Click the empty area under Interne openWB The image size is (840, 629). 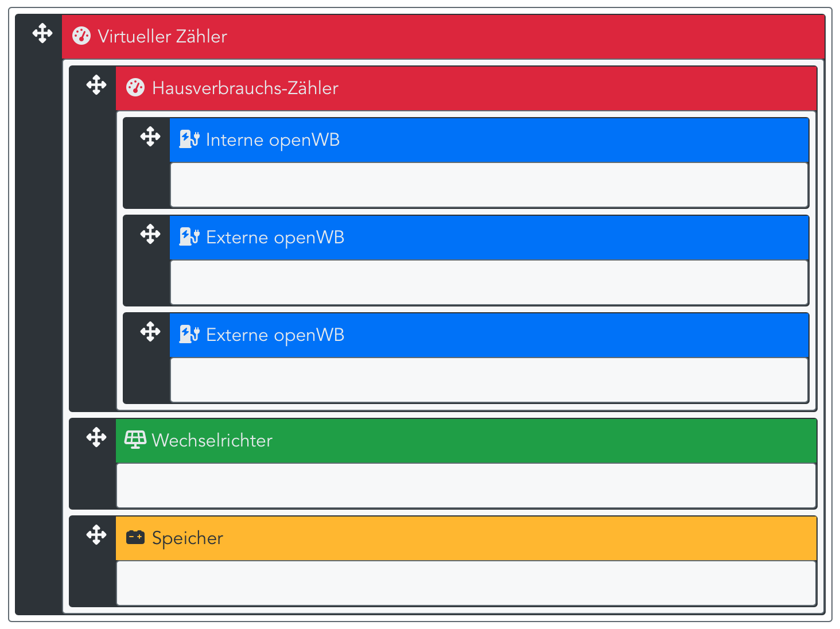coord(489,185)
